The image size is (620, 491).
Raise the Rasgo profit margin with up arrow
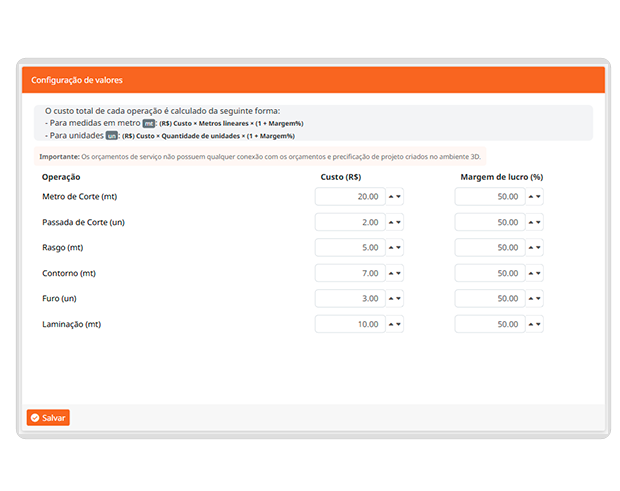click(530, 248)
